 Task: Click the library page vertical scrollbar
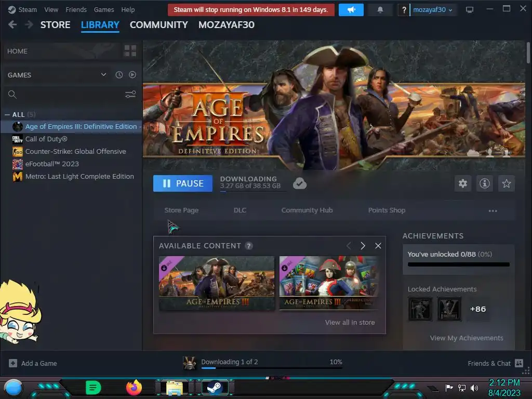[x=528, y=52]
